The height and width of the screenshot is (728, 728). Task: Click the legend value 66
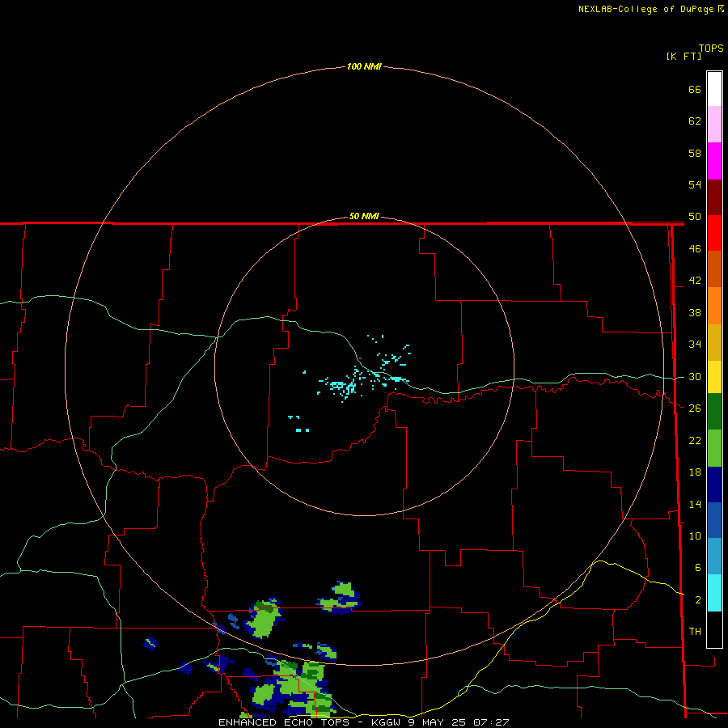pyautogui.click(x=695, y=89)
